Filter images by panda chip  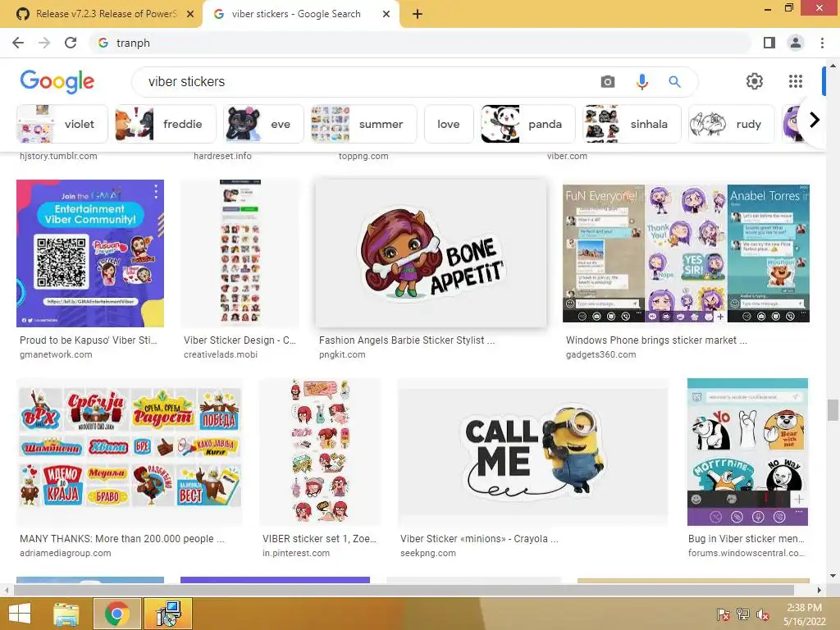527,125
